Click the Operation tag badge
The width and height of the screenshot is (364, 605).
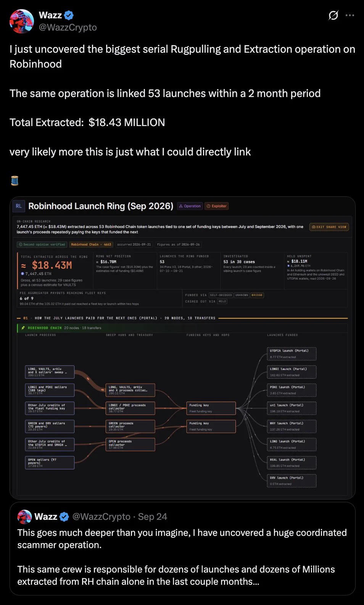(190, 206)
